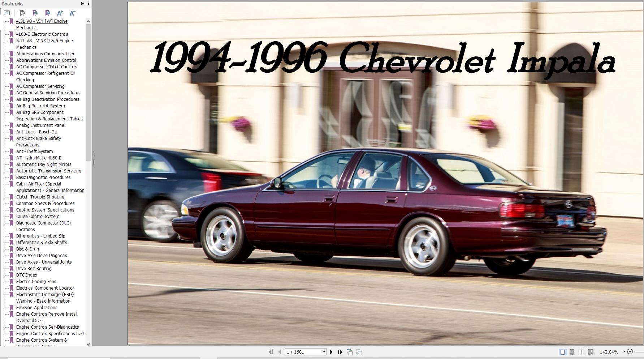Switch to continuous page view mode

[572, 352]
